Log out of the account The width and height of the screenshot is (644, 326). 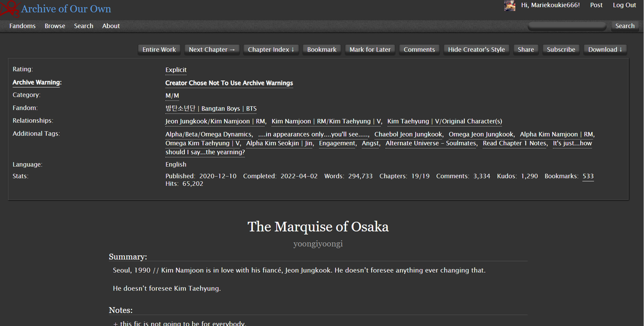(x=625, y=5)
